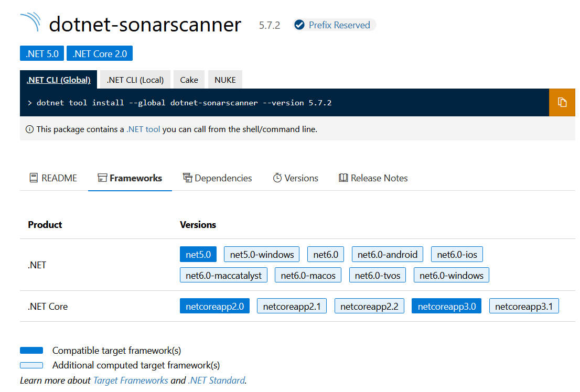Click the netcoreapp2.2 badge
This screenshot has height=392, width=580.
click(369, 306)
